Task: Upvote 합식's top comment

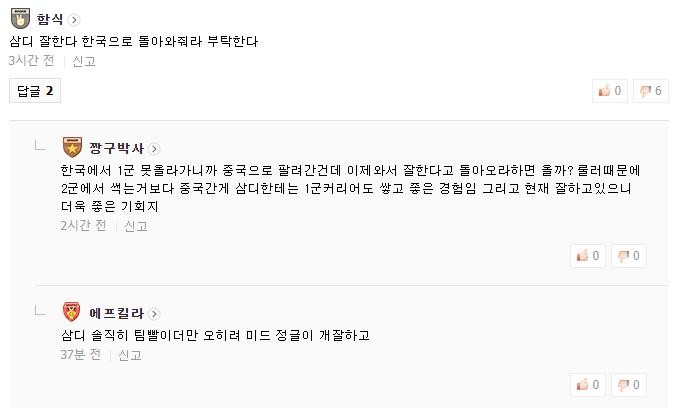Action: pyautogui.click(x=610, y=91)
